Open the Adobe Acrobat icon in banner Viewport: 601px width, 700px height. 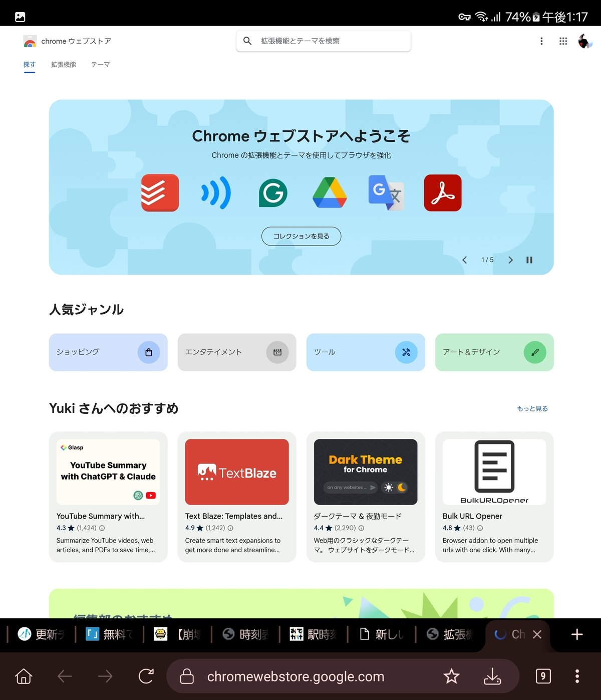coord(443,192)
